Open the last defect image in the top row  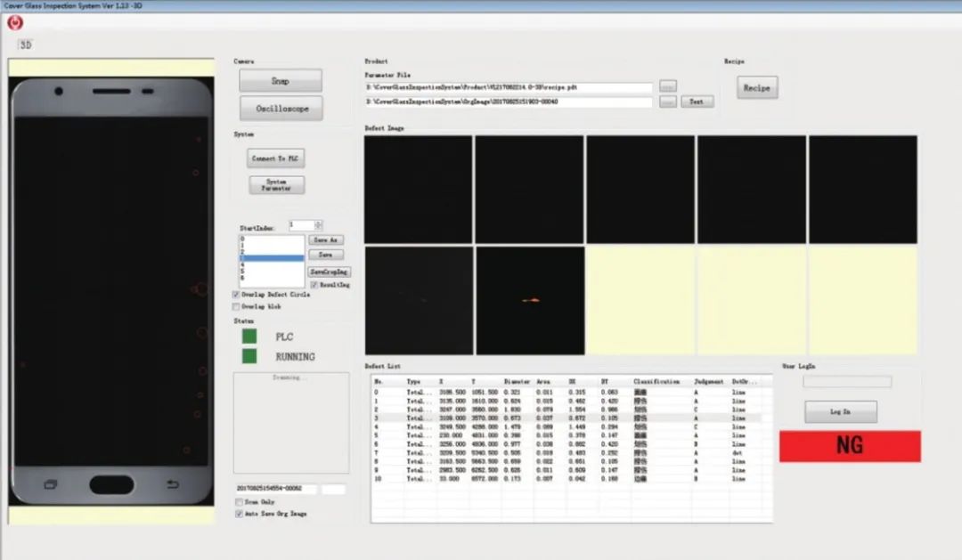pos(863,190)
